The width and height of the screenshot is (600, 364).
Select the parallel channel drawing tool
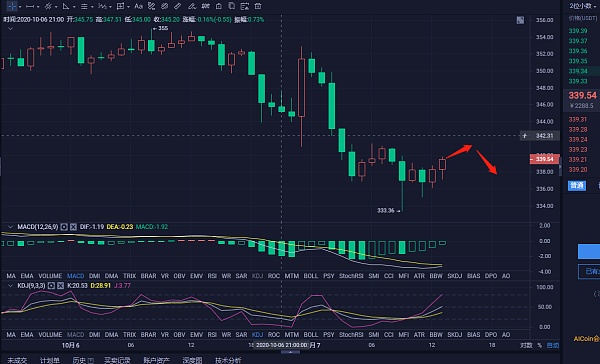(x=48, y=6)
